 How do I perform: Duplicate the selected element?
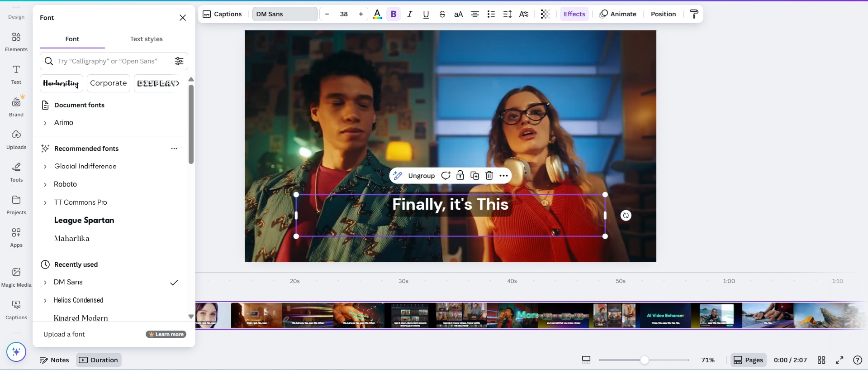coord(474,176)
